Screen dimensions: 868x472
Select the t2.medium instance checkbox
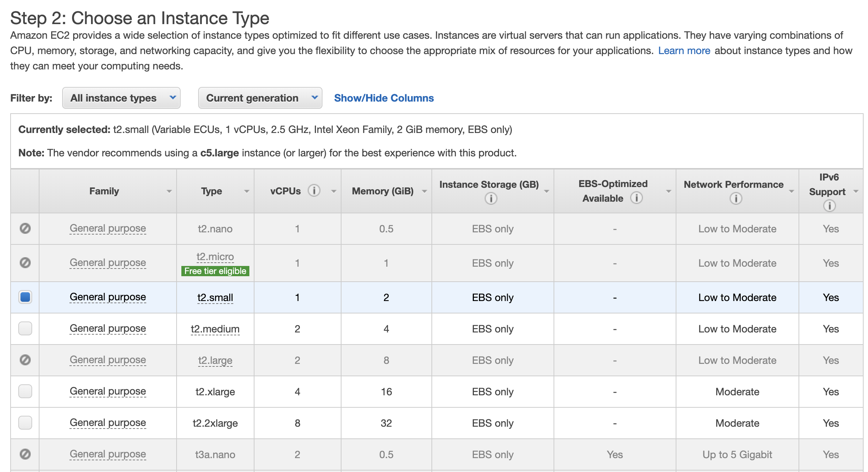(25, 328)
